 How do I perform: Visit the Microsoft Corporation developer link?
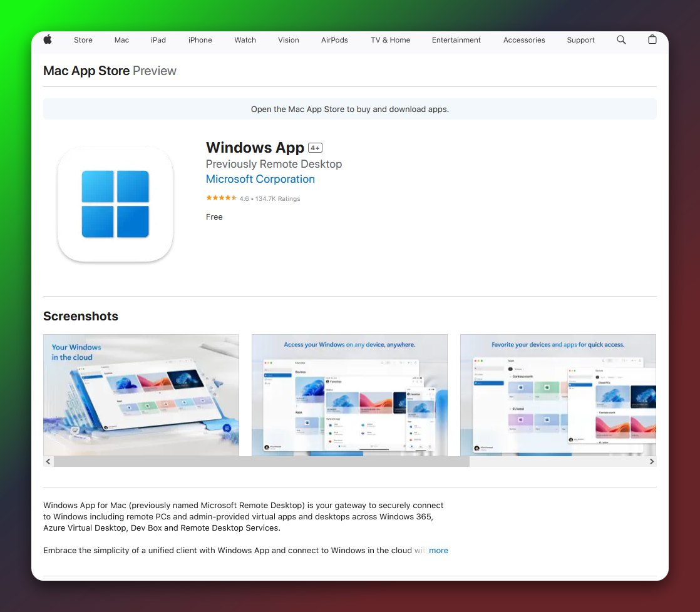coord(260,179)
